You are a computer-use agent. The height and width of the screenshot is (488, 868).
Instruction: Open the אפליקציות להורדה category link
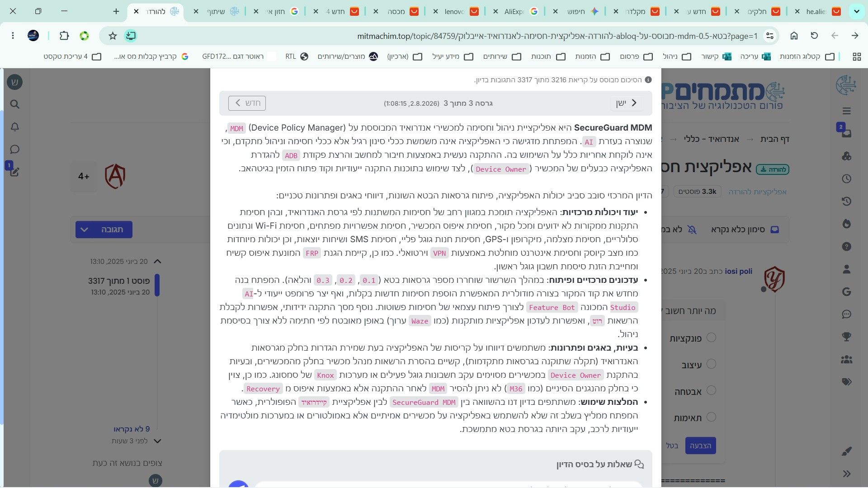758,192
